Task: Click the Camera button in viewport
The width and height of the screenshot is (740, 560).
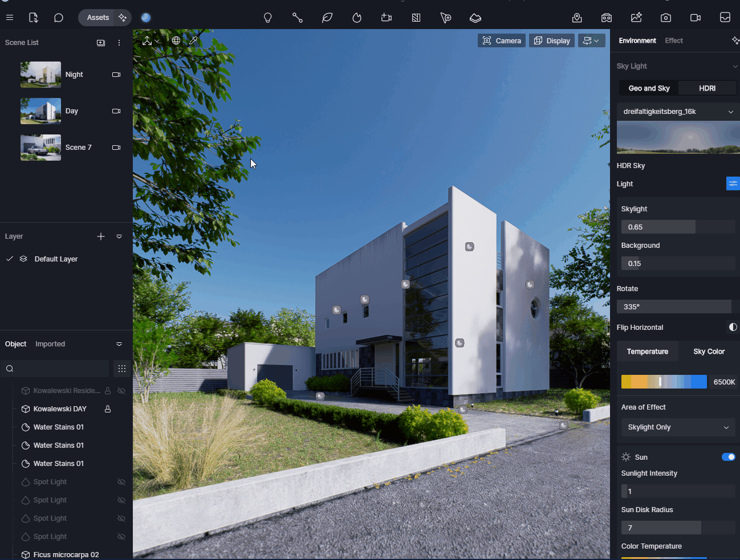Action: [502, 40]
